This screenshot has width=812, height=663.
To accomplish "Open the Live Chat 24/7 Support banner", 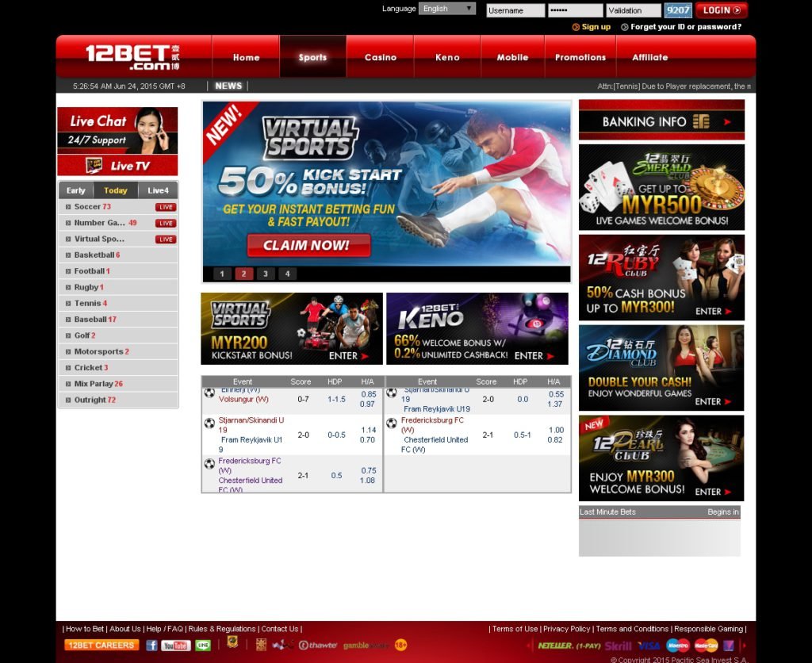I will (117, 131).
